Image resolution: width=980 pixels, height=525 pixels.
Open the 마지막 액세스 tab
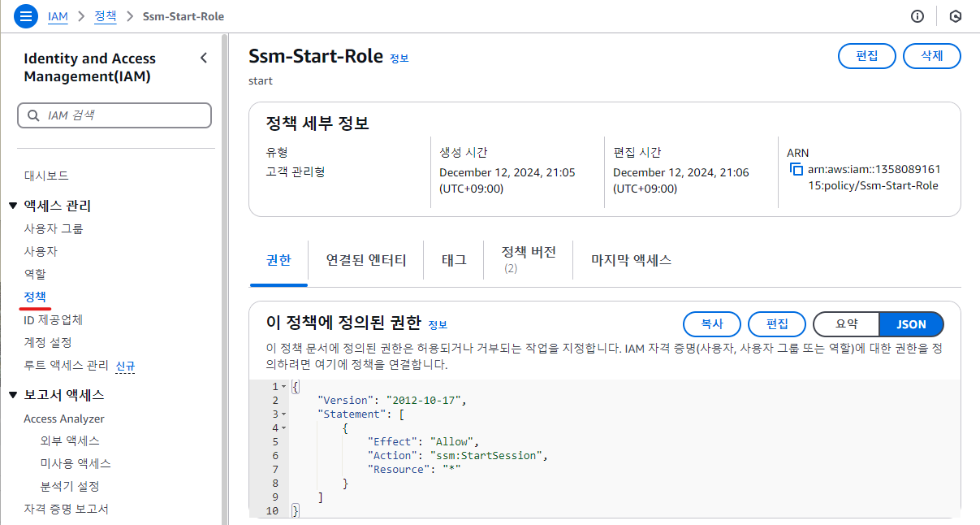point(632,260)
